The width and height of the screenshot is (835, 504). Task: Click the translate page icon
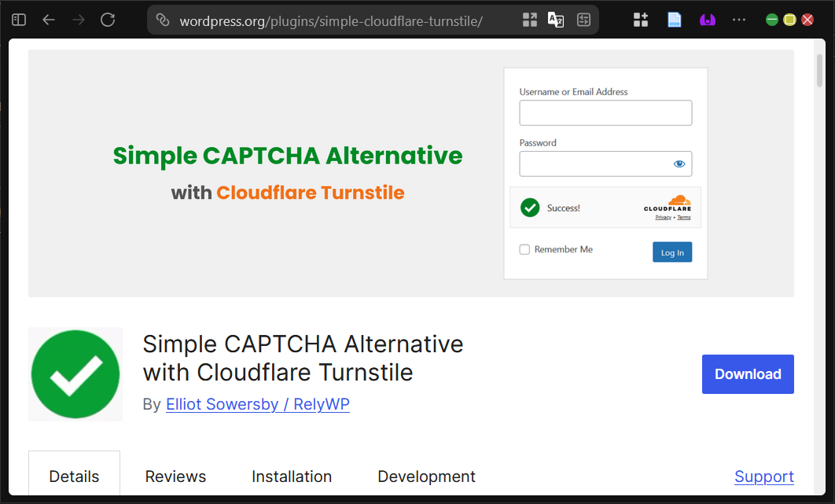pos(556,20)
